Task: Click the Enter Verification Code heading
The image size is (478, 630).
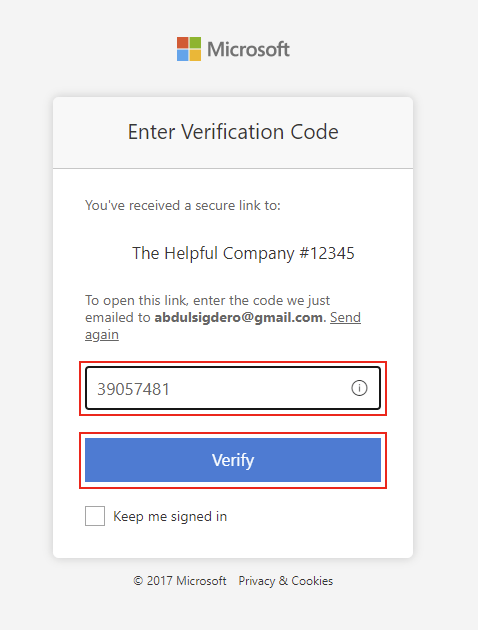Action: coord(233,132)
